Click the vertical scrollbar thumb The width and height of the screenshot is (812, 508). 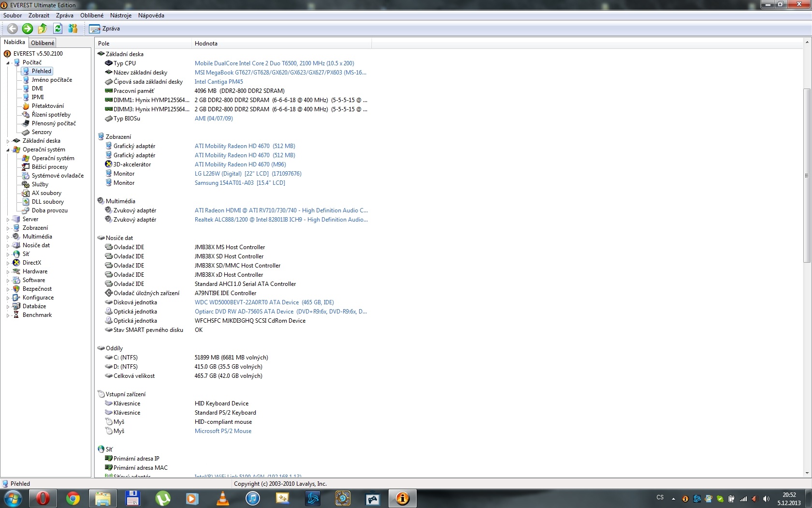click(807, 176)
